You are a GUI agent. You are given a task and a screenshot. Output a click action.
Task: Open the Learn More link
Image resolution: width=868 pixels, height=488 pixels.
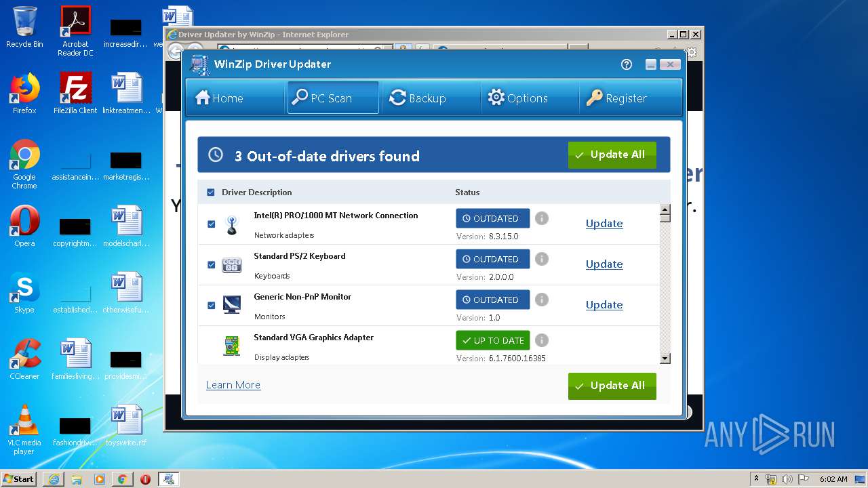tap(233, 385)
